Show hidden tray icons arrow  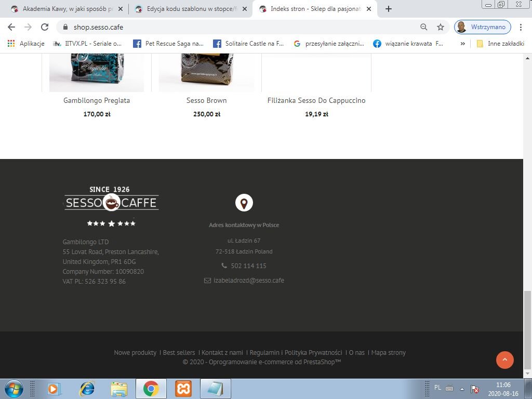[462, 389]
